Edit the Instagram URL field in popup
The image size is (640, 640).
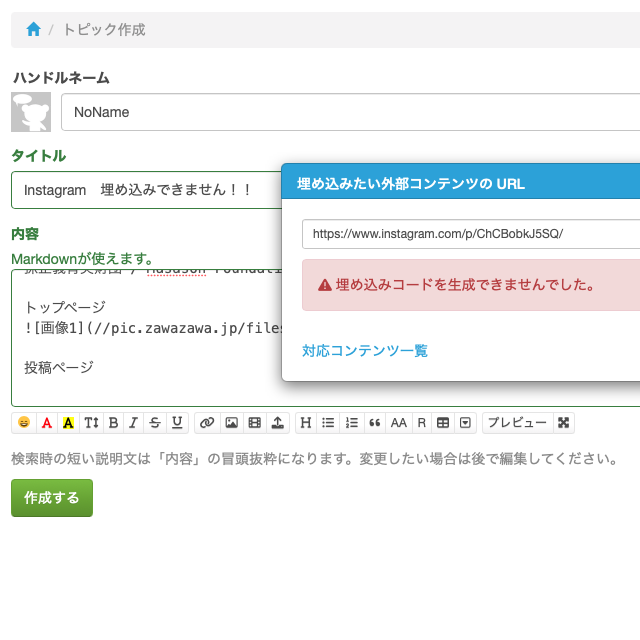tap(471, 234)
